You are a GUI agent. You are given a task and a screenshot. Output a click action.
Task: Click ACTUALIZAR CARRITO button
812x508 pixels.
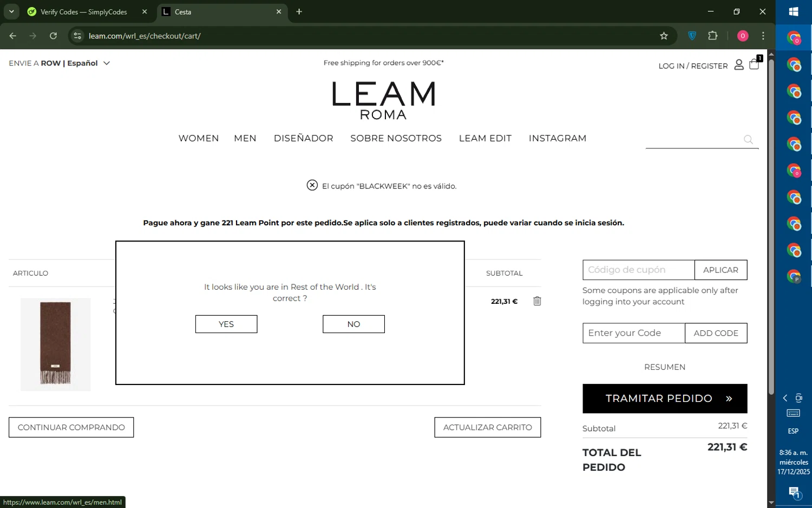(487, 427)
